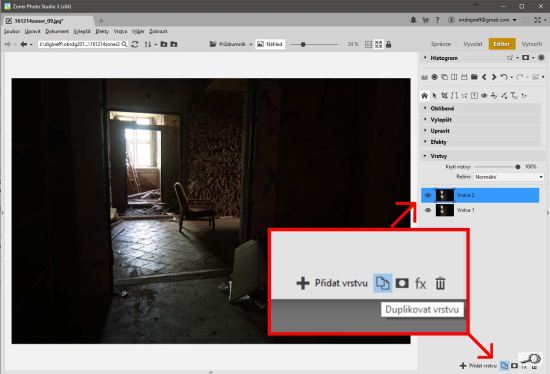Click Přidat vrstvu button in callout

(x=332, y=283)
